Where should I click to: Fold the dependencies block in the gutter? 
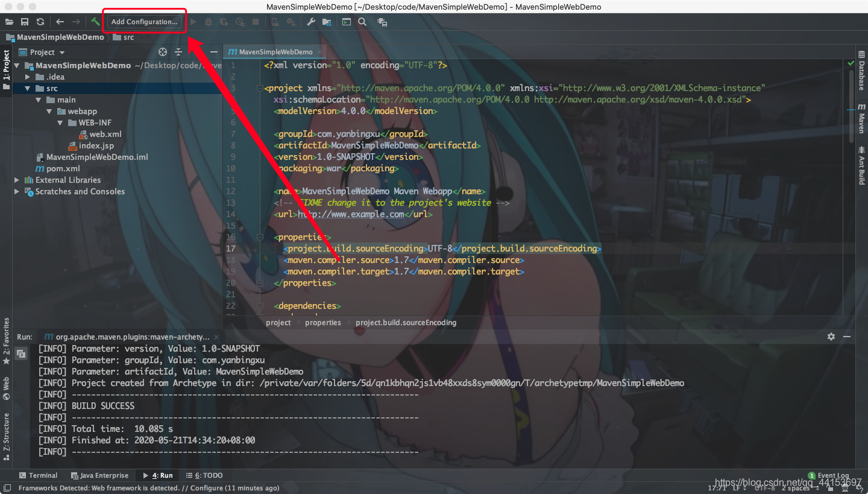[260, 306]
